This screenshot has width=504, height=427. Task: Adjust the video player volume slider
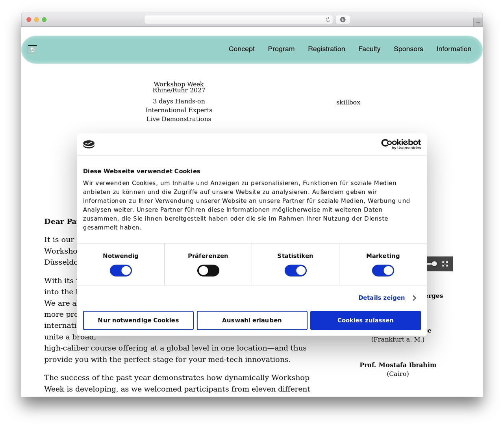click(x=432, y=264)
